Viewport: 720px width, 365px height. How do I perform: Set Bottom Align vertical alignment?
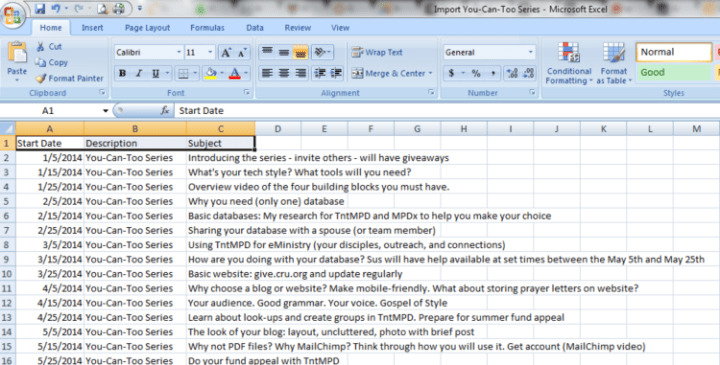(300, 52)
